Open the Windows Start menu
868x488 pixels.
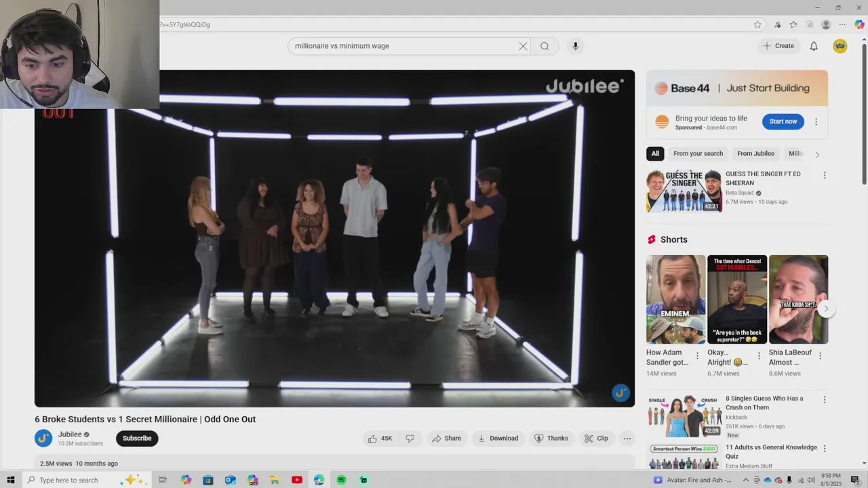[10, 480]
